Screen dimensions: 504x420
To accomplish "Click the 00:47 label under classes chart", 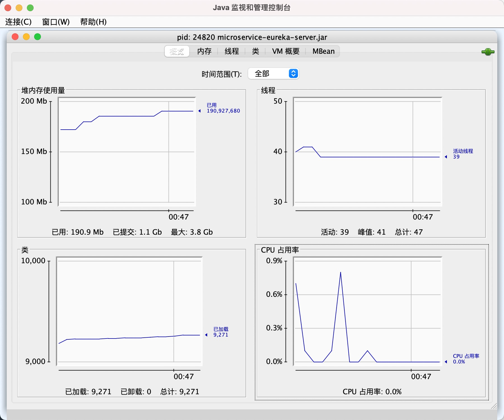I will point(184,377).
